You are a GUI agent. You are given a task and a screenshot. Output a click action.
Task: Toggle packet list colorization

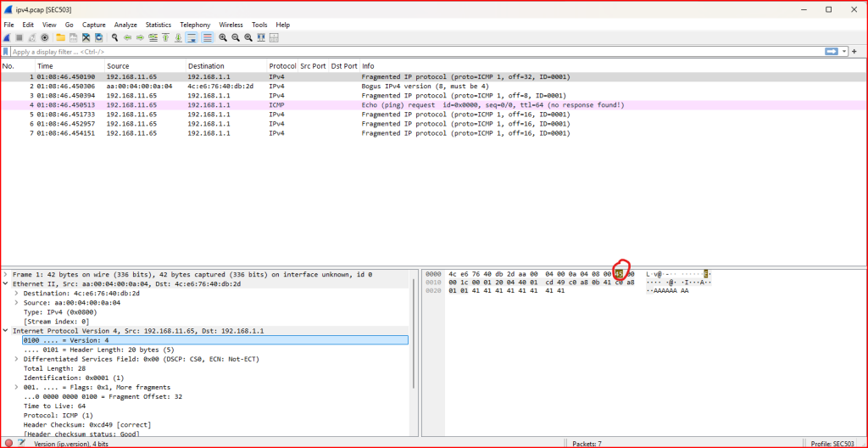coord(207,37)
